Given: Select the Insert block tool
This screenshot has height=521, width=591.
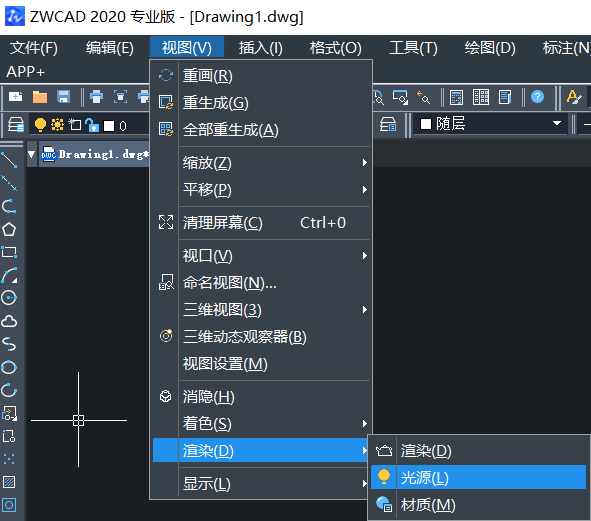Looking at the screenshot, I should click(9, 414).
